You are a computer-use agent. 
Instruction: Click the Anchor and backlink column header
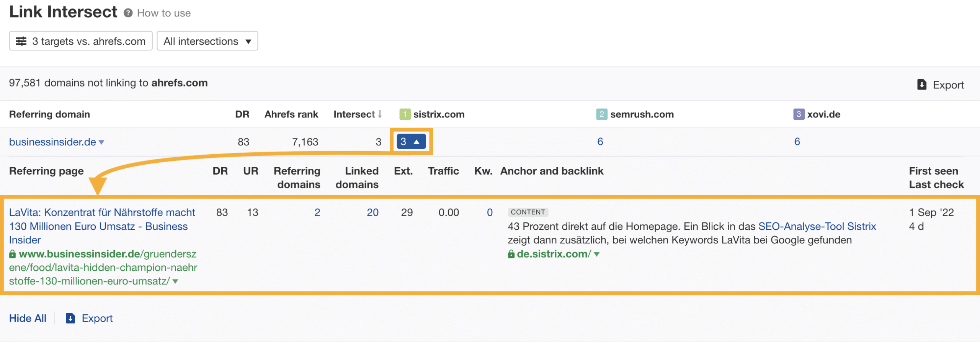coord(552,171)
